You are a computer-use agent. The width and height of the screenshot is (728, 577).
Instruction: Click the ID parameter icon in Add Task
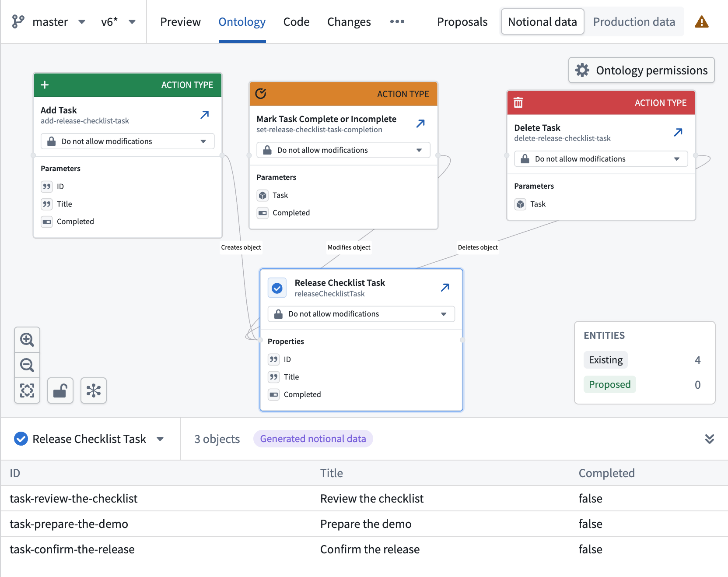click(x=47, y=186)
